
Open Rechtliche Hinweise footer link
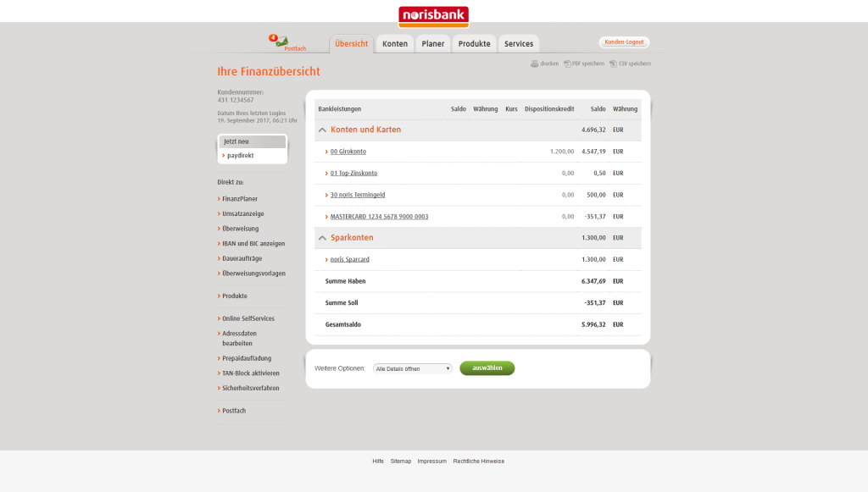point(479,461)
